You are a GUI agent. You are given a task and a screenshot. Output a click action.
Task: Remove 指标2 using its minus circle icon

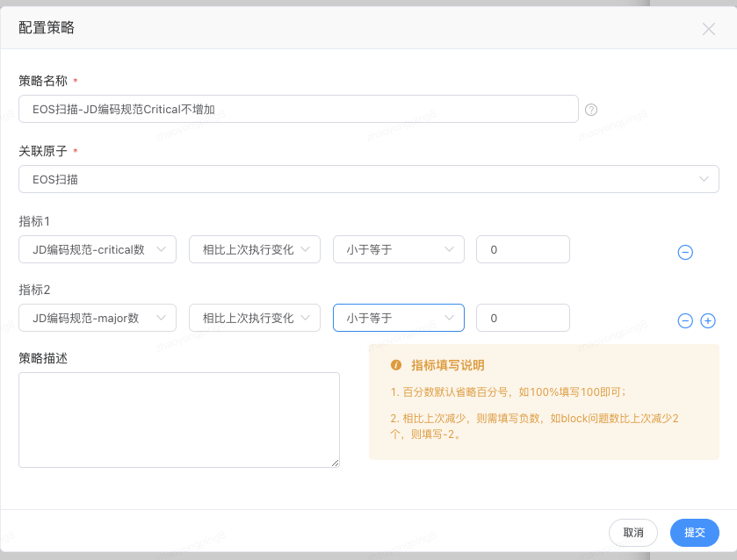tap(685, 320)
